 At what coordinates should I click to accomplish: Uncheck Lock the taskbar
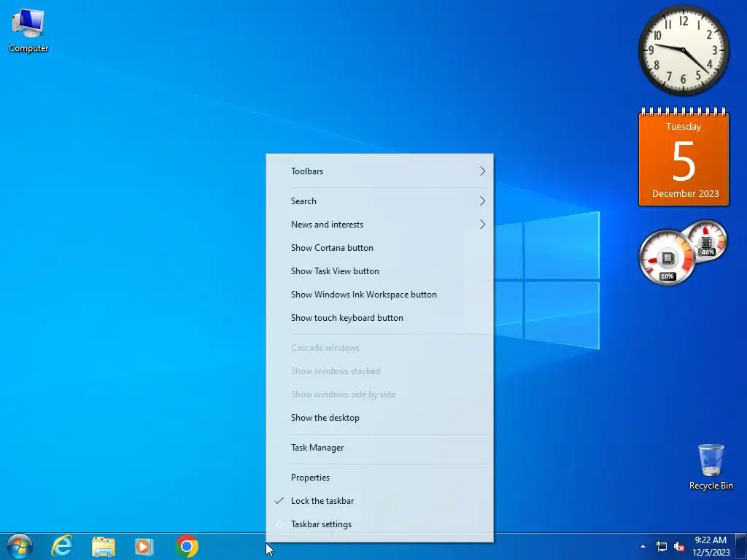(x=379, y=500)
